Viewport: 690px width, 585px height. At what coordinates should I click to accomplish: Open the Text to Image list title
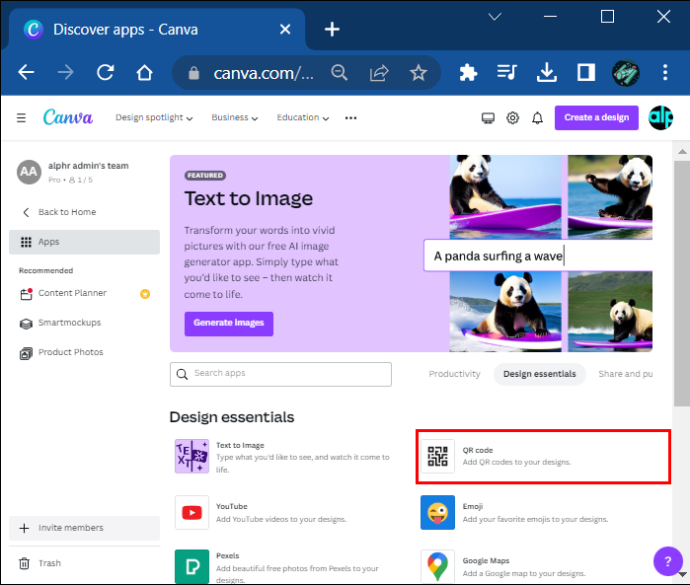(x=240, y=445)
